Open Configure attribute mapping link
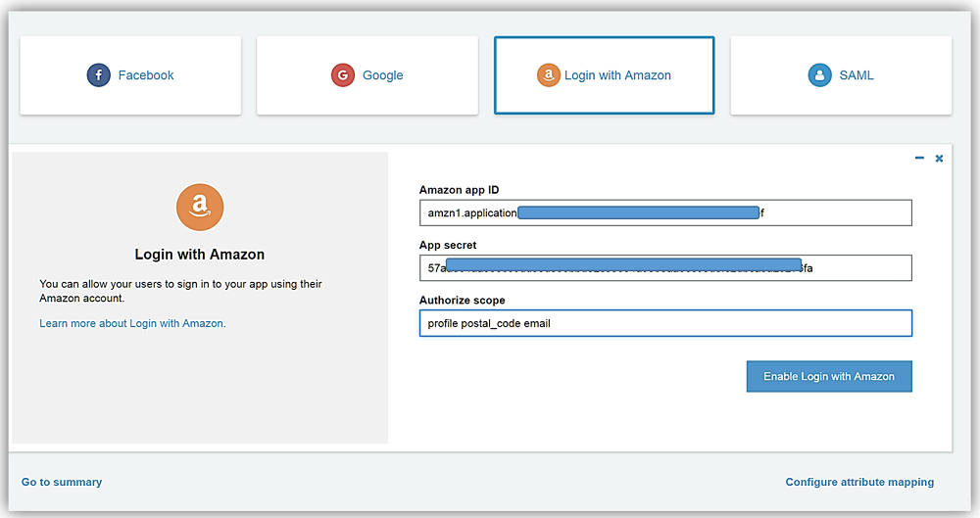The width and height of the screenshot is (980, 518). 859,482
